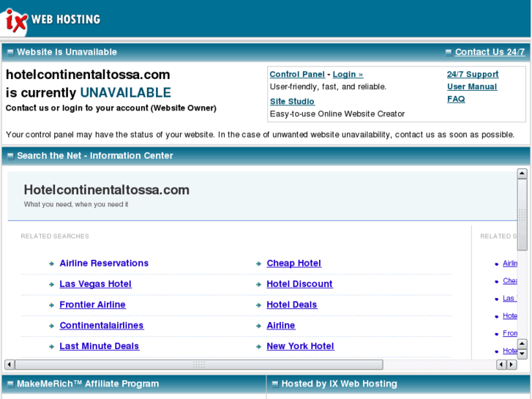Click the horizontal scrollbar thumb
This screenshot has height=399, width=532.
point(199,365)
